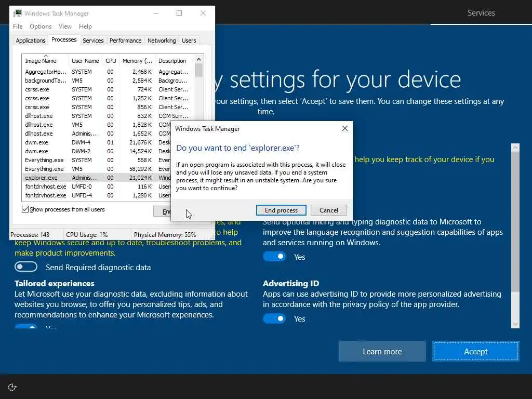Viewport: 532px width, 399px height.
Task: Select dllhost.exe row using 832 K
Action: pos(108,116)
